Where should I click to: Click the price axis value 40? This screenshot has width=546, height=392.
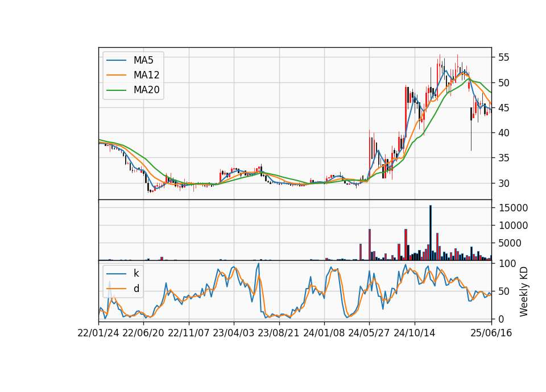503,133
